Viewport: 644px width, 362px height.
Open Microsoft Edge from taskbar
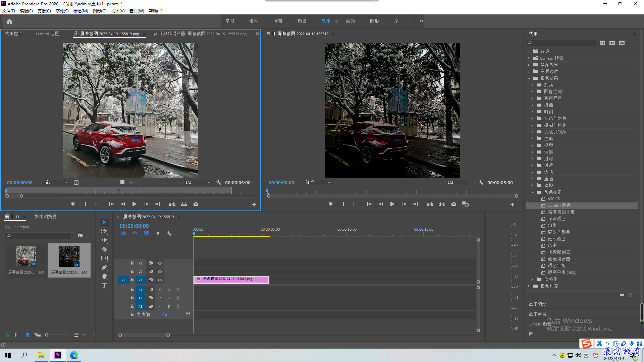74,355
